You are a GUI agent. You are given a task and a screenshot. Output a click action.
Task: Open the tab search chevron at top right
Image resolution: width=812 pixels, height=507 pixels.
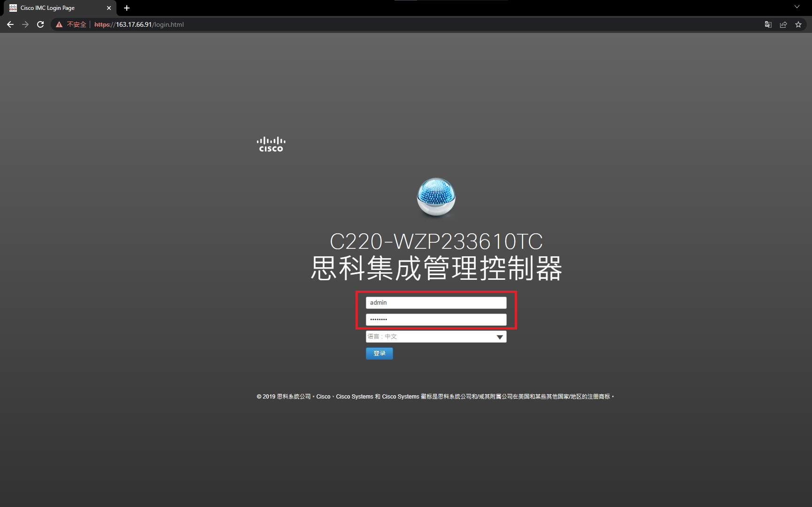[797, 7]
